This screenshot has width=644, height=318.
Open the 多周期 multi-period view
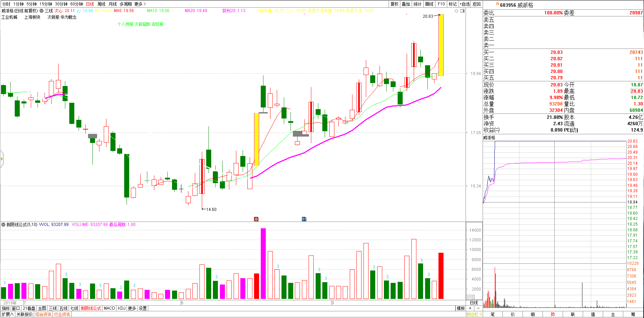126,4
